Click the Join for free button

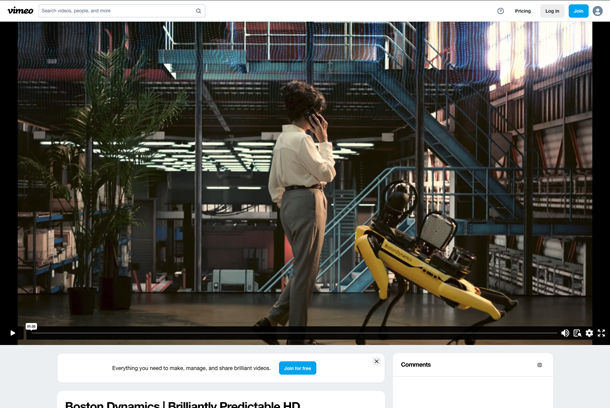[298, 368]
